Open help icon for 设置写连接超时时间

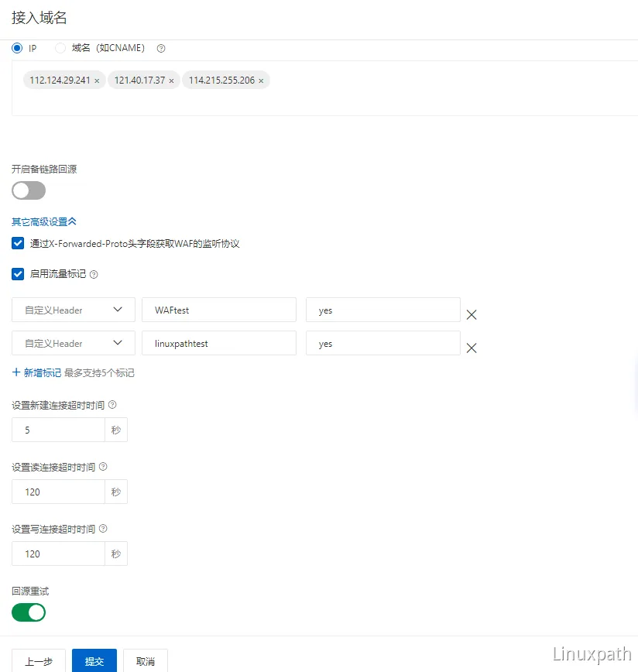[103, 529]
